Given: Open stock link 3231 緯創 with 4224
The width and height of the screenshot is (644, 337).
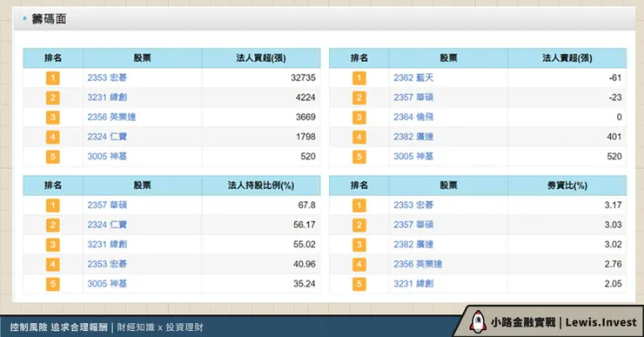Looking at the screenshot, I should click(107, 98).
